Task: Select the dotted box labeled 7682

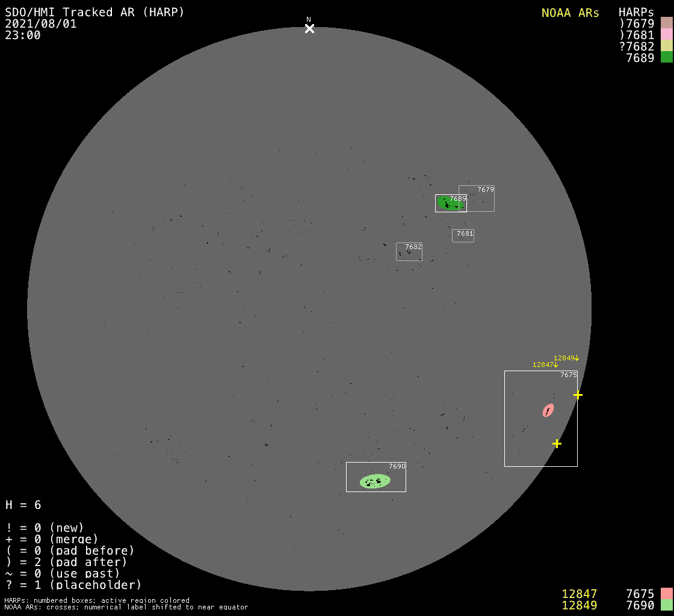Action: pyautogui.click(x=409, y=251)
